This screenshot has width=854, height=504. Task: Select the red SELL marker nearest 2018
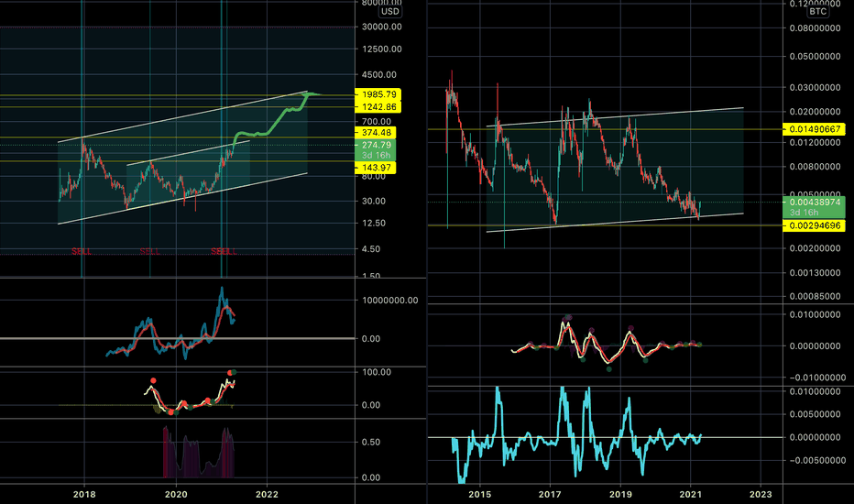click(x=82, y=251)
